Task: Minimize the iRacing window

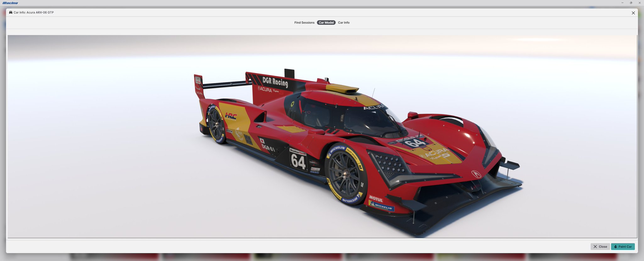Action: tap(622, 3)
